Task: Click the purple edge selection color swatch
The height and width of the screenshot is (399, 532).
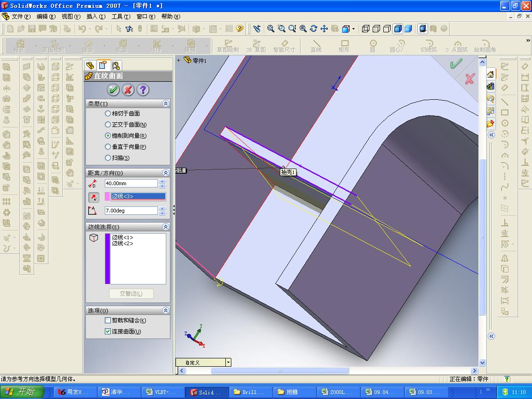Action: (x=108, y=259)
